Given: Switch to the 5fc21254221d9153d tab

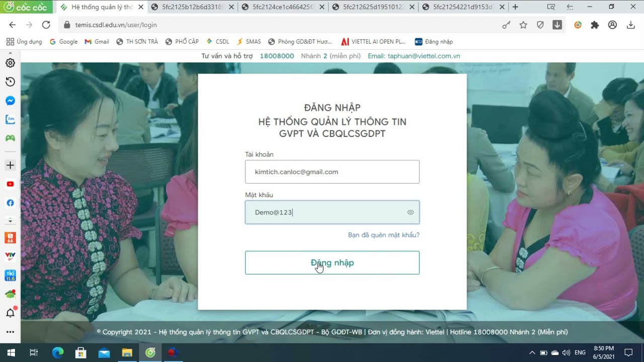Looking at the screenshot, I should tap(464, 7).
